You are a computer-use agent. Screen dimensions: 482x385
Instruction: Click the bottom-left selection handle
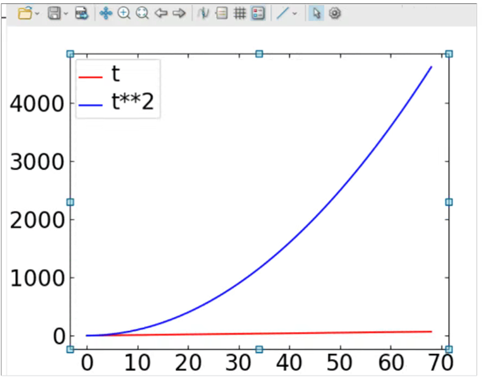70,349
